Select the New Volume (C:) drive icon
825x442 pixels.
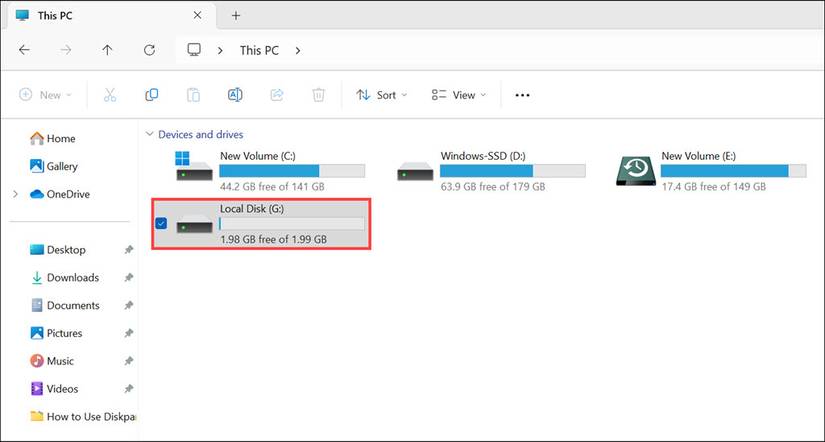pyautogui.click(x=194, y=166)
